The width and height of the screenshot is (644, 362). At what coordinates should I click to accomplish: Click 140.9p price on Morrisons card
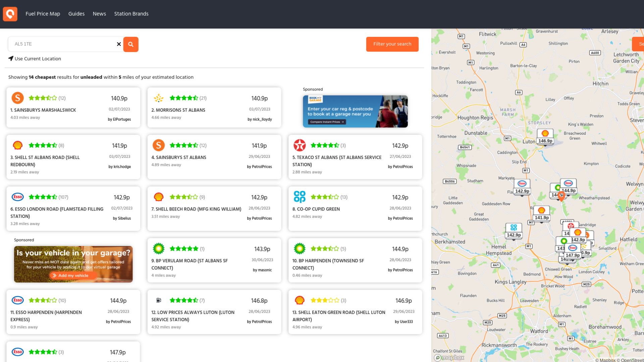click(x=260, y=98)
